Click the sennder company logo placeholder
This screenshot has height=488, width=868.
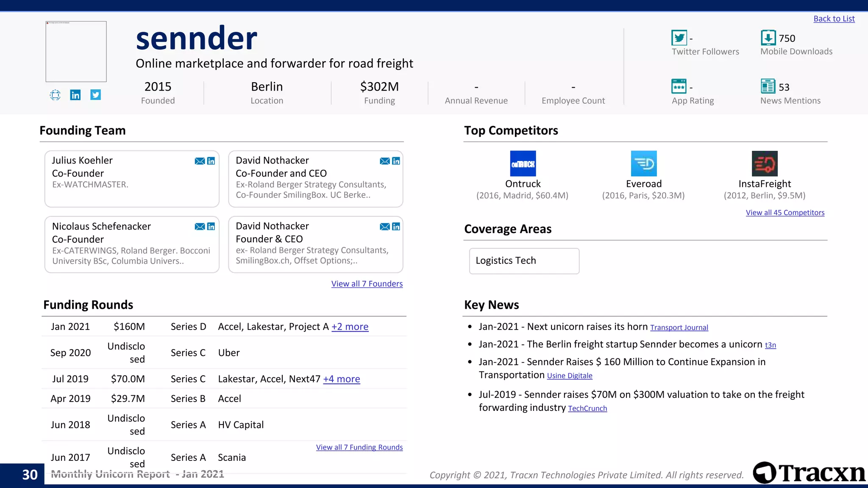tap(76, 52)
